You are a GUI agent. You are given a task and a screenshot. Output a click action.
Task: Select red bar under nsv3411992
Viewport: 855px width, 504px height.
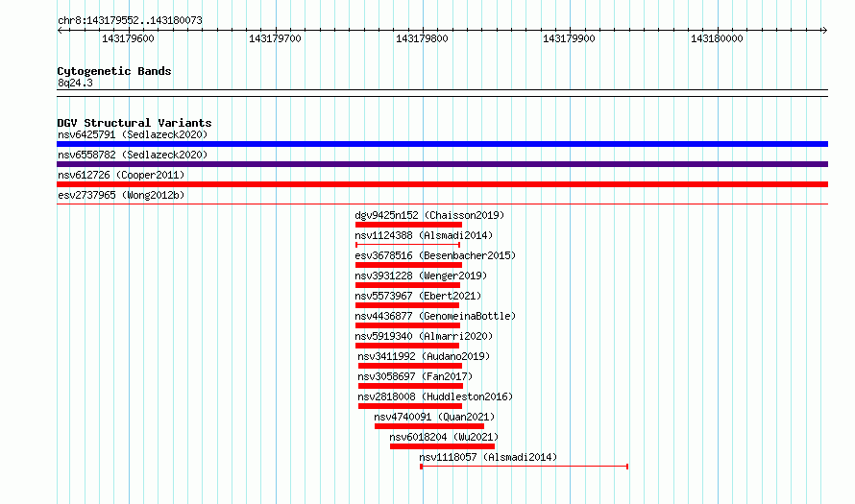[410, 366]
